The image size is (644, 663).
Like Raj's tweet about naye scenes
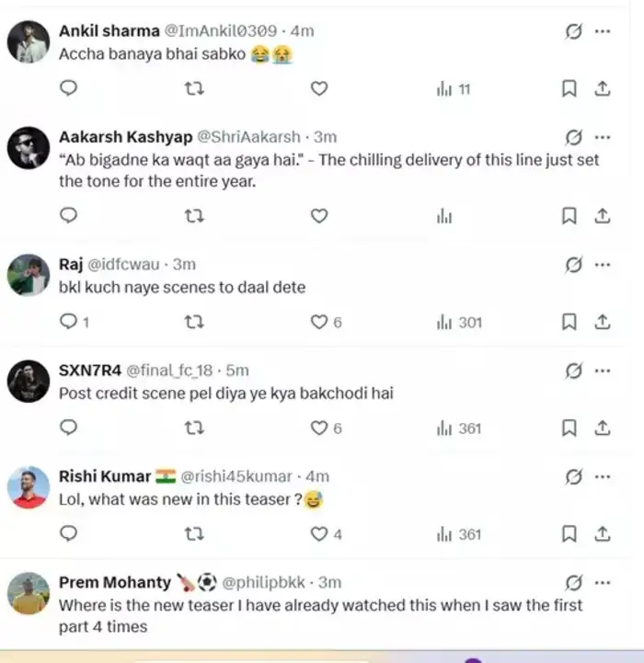coord(319,322)
